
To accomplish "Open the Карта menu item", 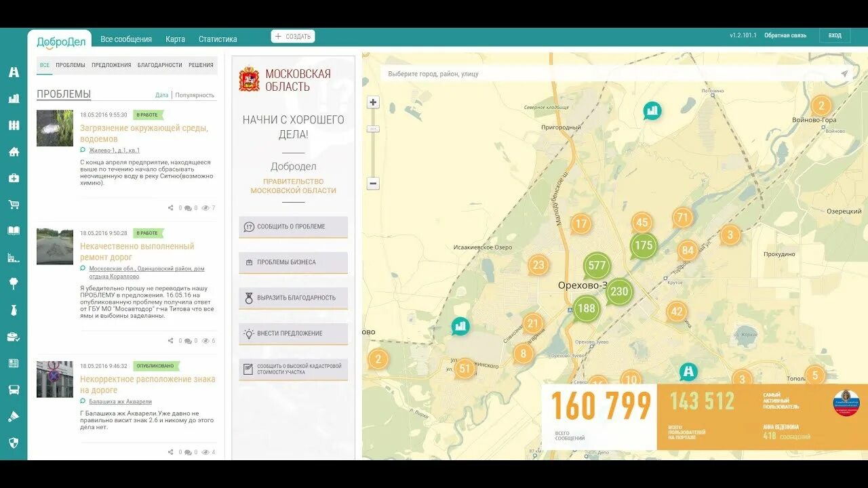I will click(175, 39).
